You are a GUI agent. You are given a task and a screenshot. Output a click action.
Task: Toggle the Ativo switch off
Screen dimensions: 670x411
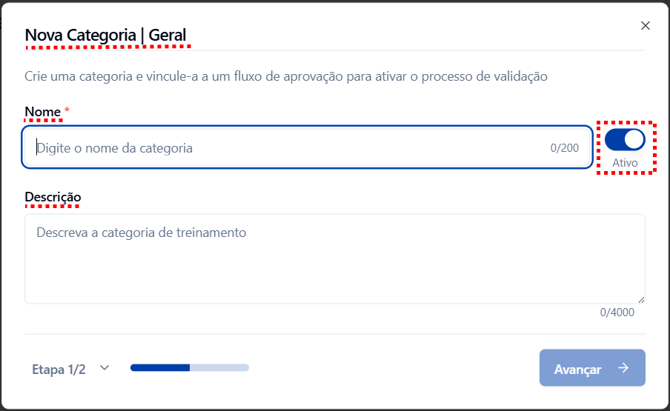click(x=625, y=139)
